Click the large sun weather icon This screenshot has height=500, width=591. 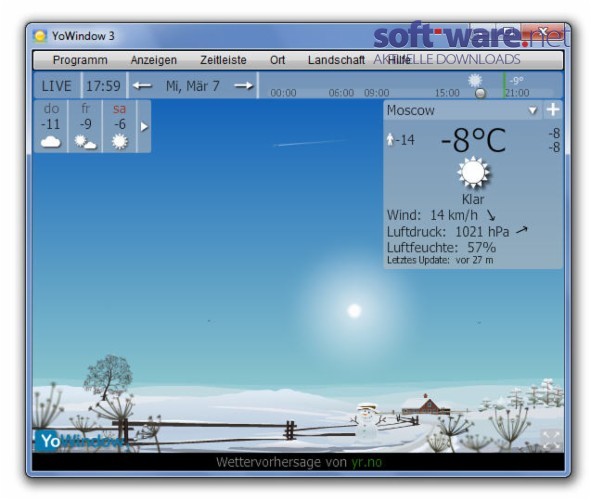click(x=473, y=173)
